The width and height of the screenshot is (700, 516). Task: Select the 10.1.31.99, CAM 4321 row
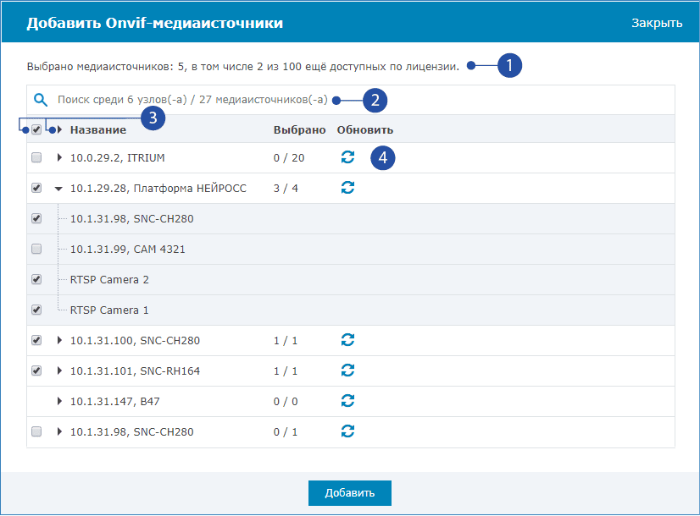click(350, 249)
